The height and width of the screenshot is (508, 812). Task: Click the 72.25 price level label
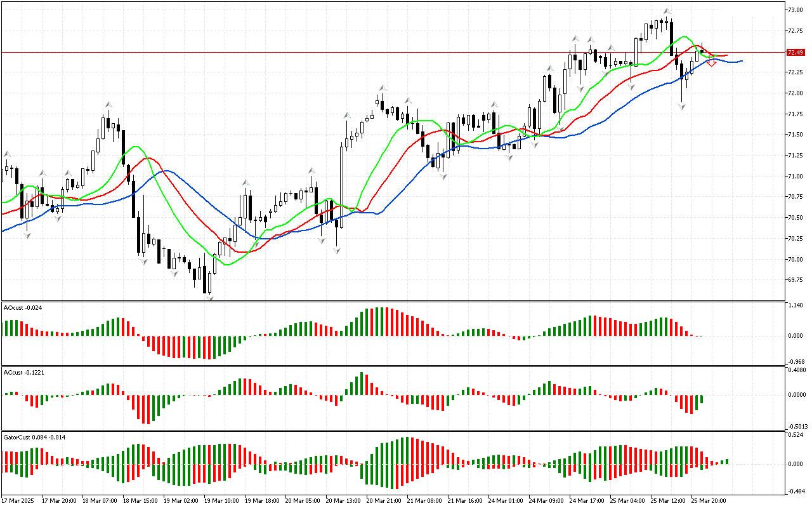tap(796, 72)
